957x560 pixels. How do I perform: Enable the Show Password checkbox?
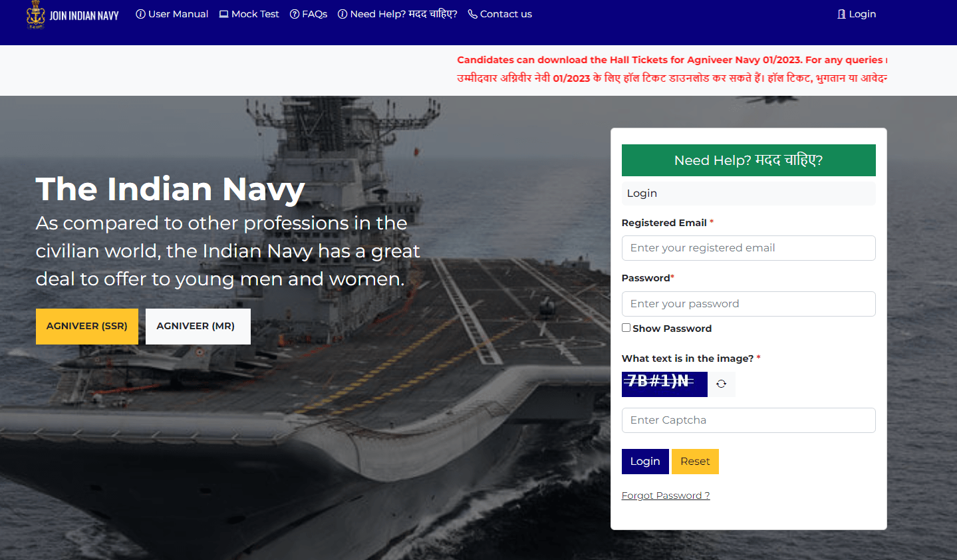(626, 328)
